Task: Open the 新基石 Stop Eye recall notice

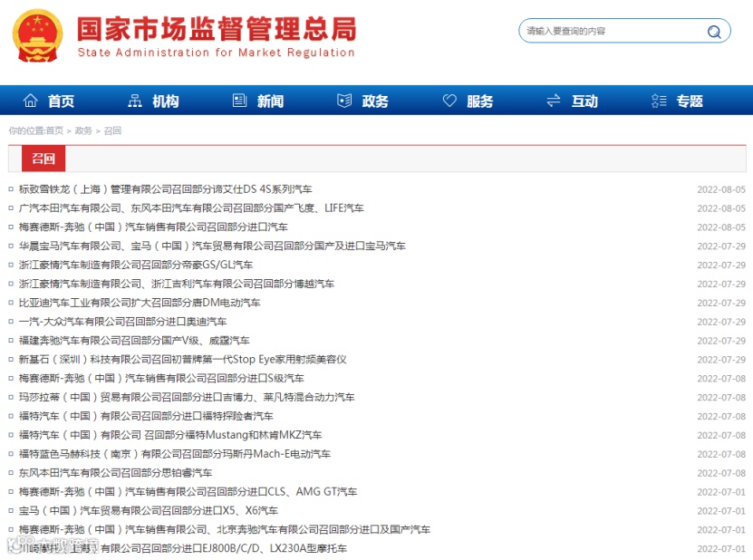Action: coord(182,359)
